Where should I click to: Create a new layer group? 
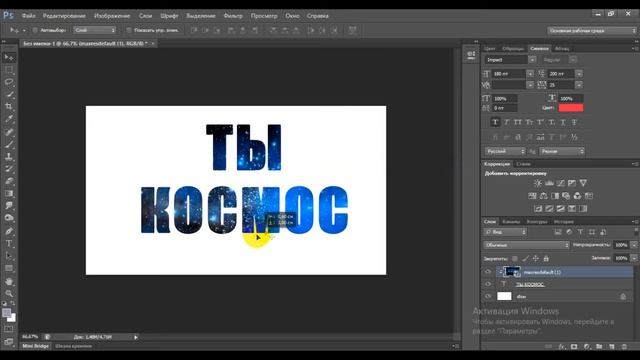599,347
